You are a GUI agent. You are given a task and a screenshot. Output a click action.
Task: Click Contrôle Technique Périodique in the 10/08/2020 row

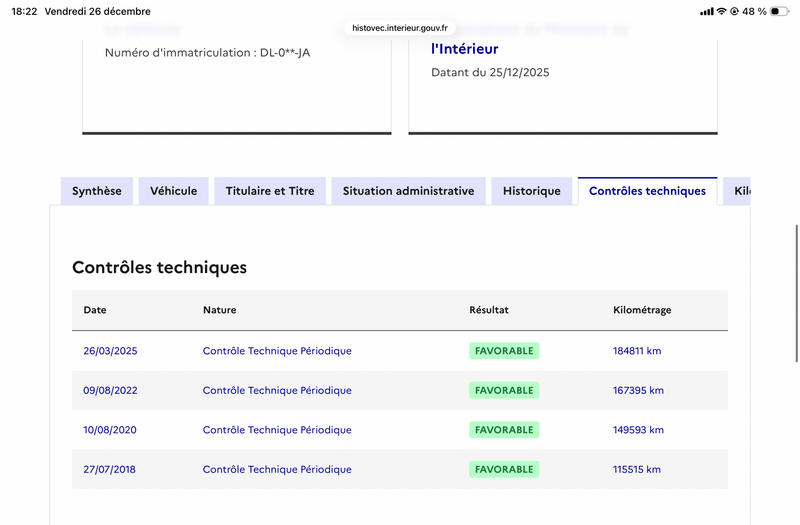pos(277,430)
